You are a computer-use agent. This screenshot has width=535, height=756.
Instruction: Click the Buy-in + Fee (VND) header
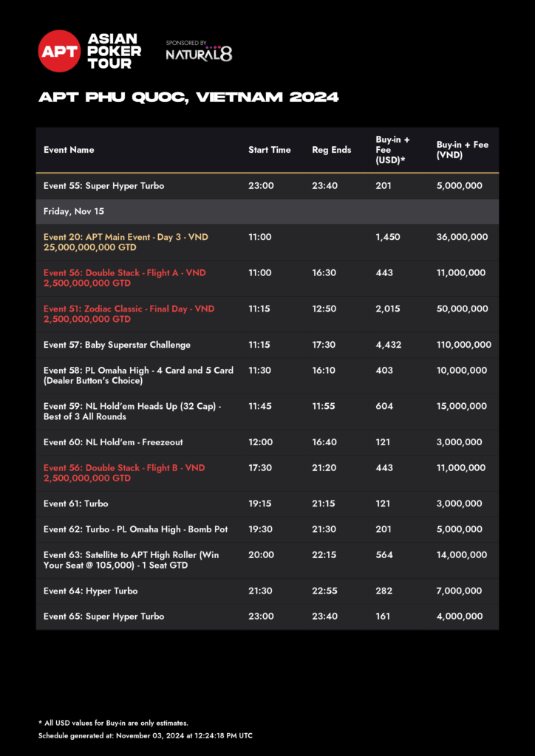[463, 150]
